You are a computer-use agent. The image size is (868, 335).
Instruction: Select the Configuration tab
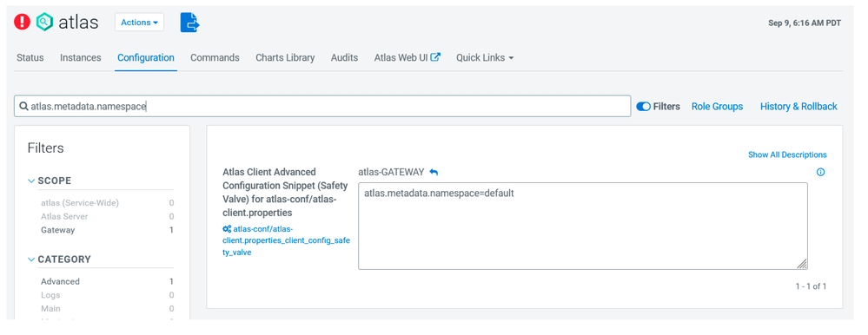(x=146, y=57)
